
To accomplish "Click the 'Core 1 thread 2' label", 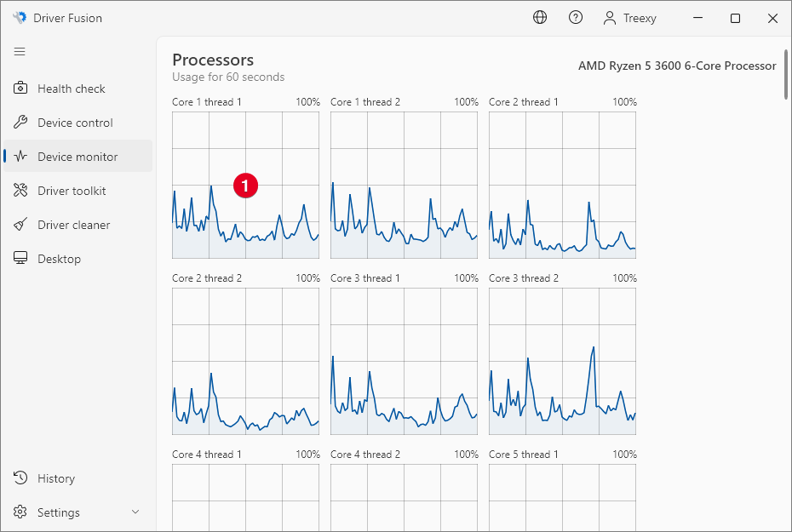I will point(365,102).
